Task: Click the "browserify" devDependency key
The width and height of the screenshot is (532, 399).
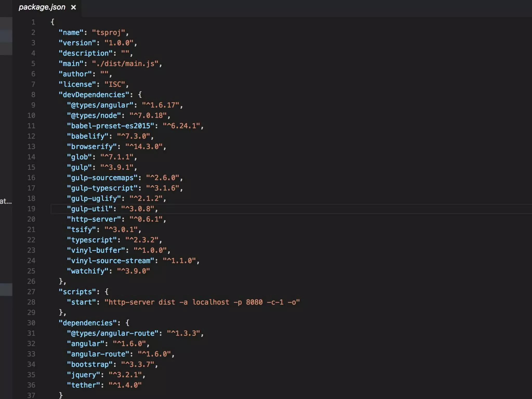Action: pos(92,147)
